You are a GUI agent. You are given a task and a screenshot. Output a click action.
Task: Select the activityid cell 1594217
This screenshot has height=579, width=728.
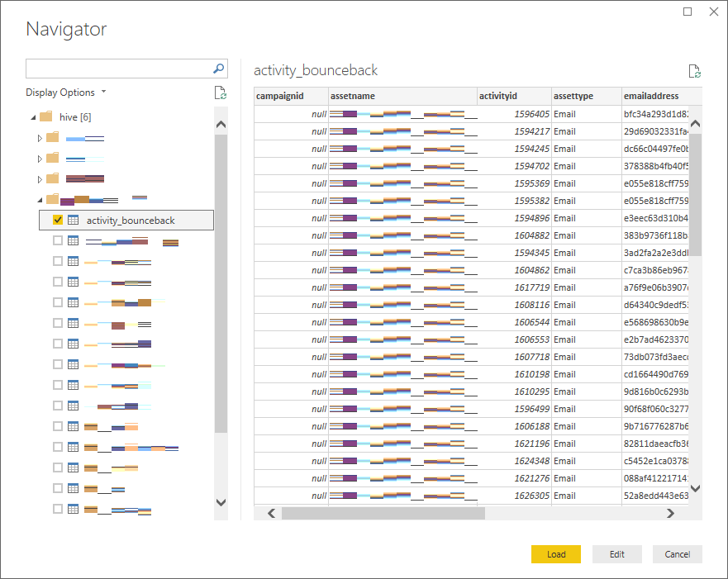pos(514,131)
